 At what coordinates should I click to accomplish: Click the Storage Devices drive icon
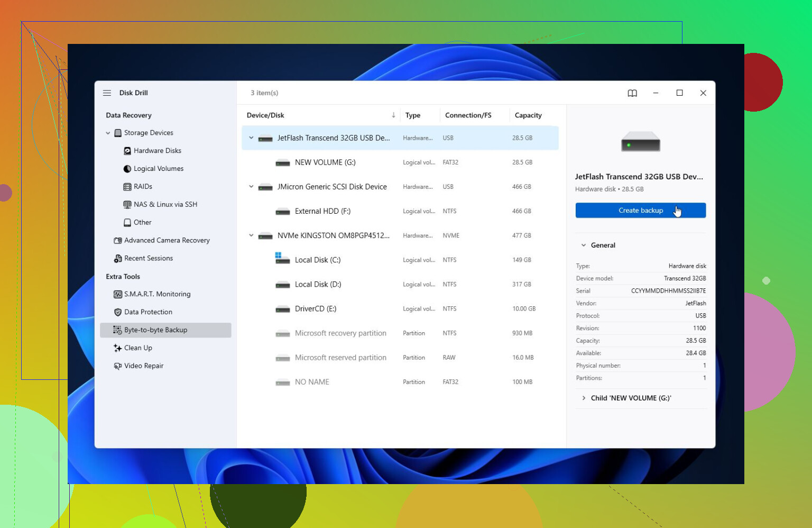coord(118,133)
